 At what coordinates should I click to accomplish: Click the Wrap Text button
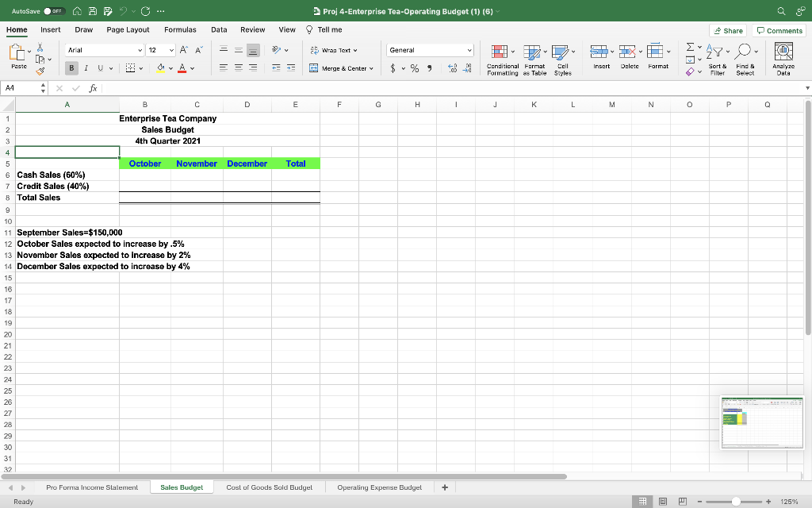[x=334, y=50]
